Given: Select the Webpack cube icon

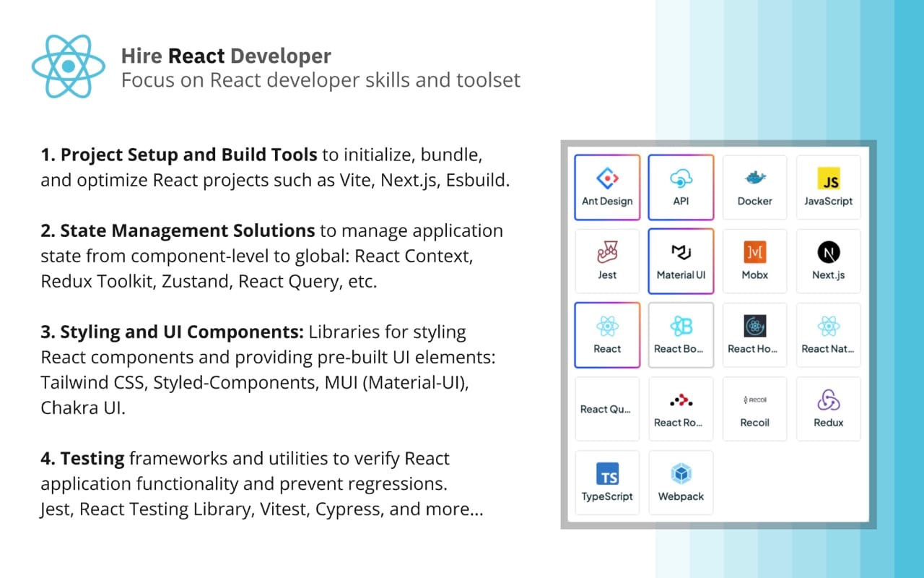Looking at the screenshot, I should coord(681,473).
